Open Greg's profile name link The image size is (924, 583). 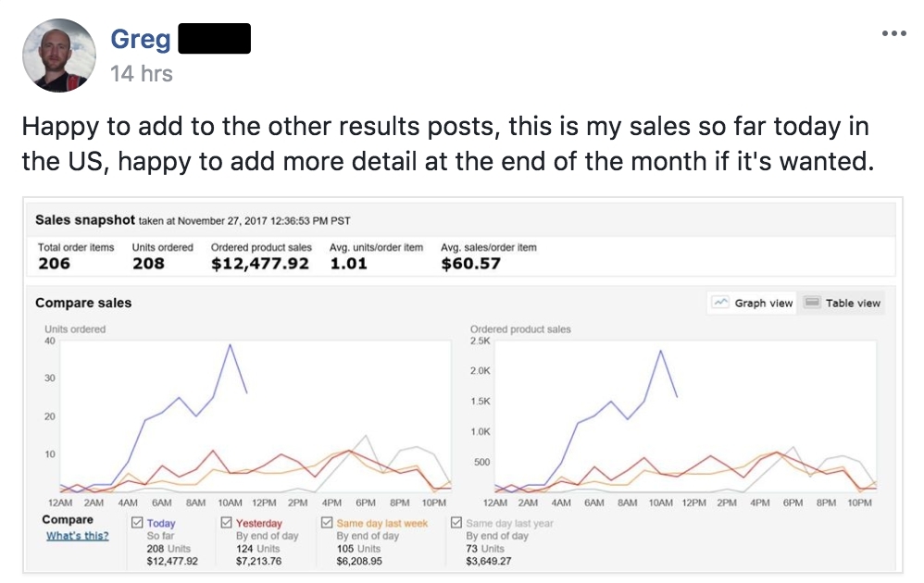[141, 39]
